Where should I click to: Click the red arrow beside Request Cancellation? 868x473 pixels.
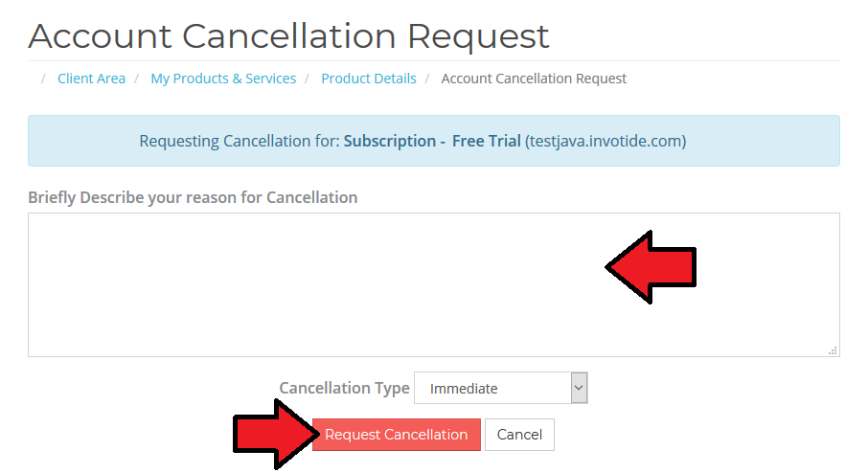pyautogui.click(x=272, y=435)
